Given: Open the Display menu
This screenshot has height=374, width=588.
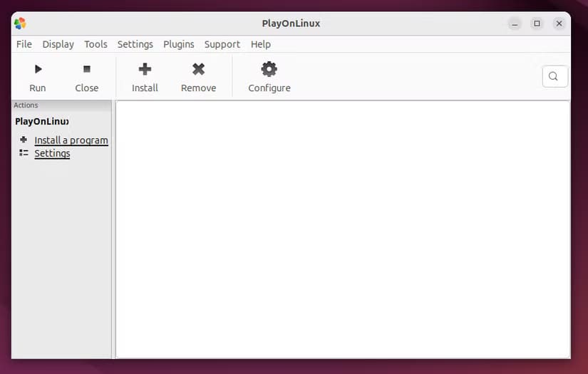Looking at the screenshot, I should click(58, 44).
